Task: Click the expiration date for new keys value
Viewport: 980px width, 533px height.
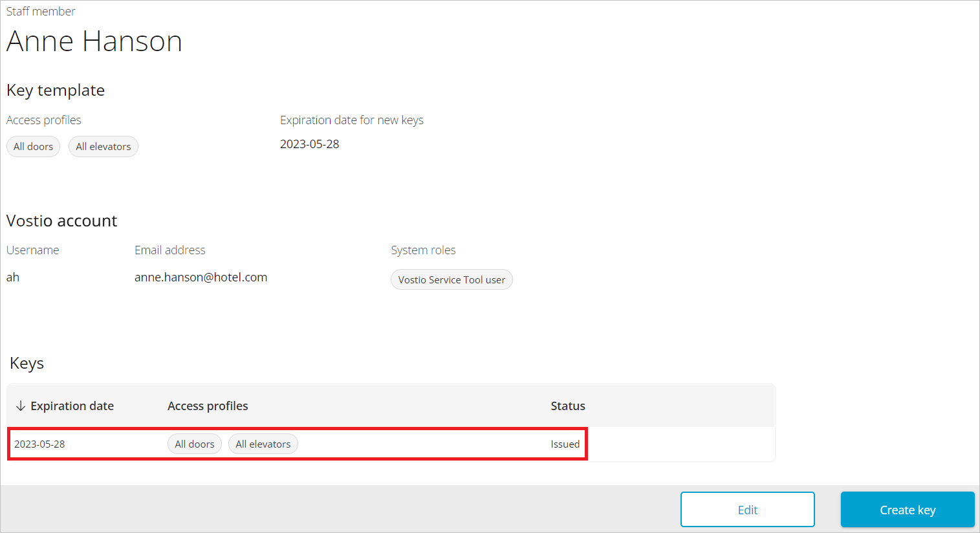Action: tap(309, 144)
